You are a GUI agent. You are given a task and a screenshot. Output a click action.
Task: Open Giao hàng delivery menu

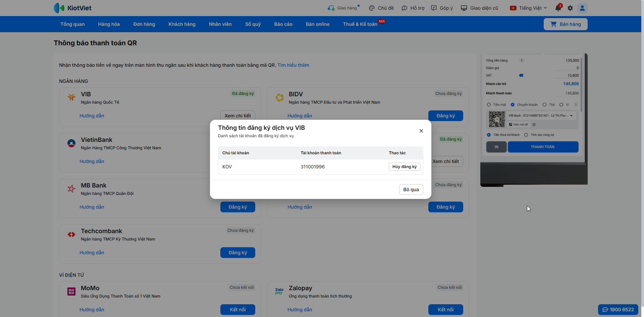pyautogui.click(x=343, y=8)
